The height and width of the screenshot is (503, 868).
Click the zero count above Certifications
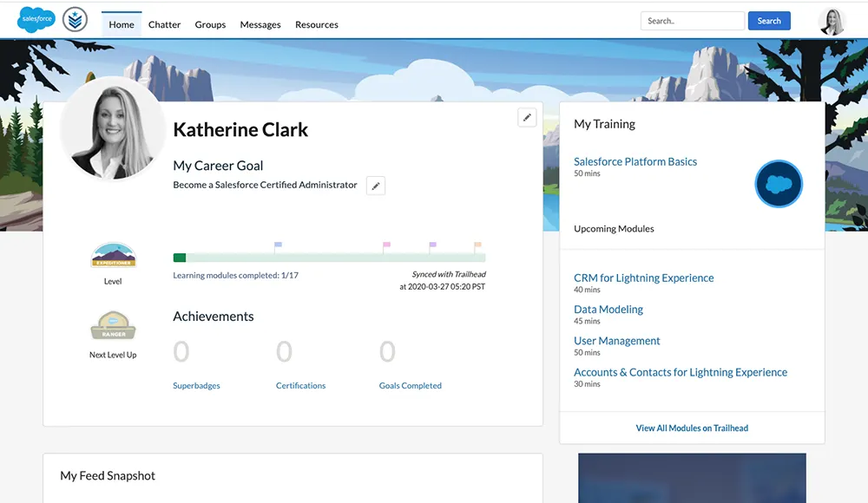284,351
